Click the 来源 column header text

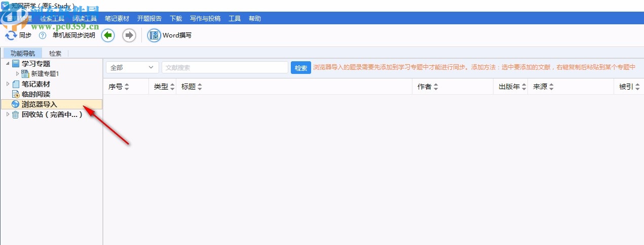pos(540,87)
